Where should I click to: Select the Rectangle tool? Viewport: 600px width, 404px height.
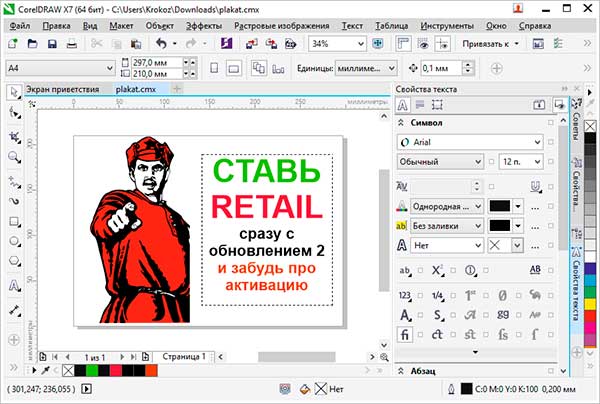tap(15, 222)
